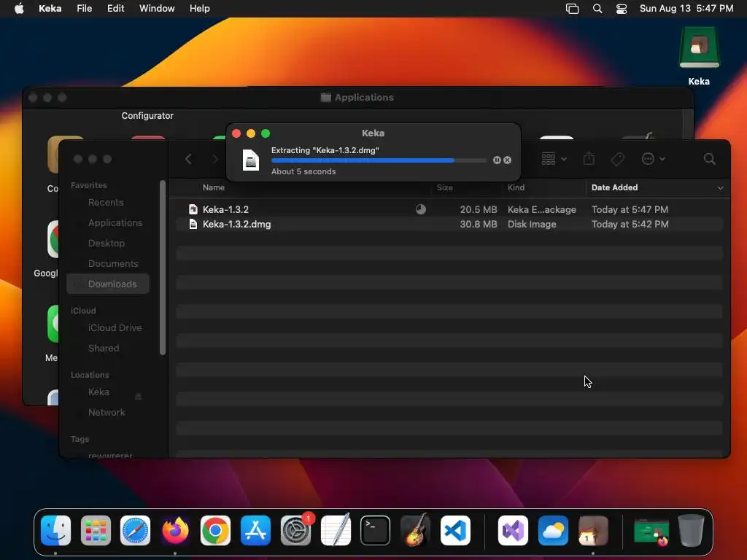Open Spotlight search in menu bar

tap(597, 9)
